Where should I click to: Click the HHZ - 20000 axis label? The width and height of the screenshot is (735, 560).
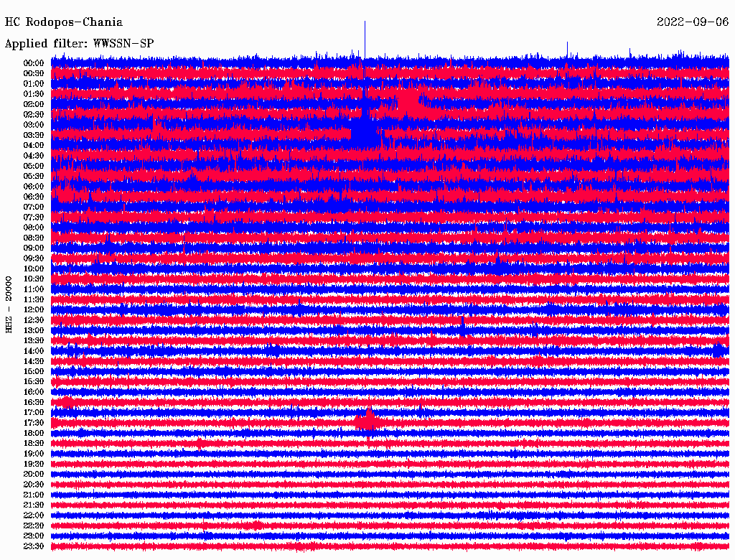[x=9, y=305]
